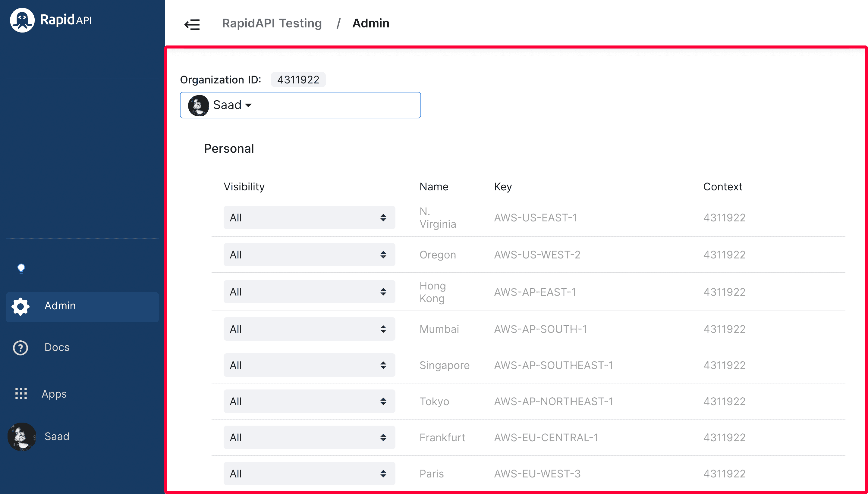
Task: Click the N. Virginia name cell
Action: click(438, 217)
